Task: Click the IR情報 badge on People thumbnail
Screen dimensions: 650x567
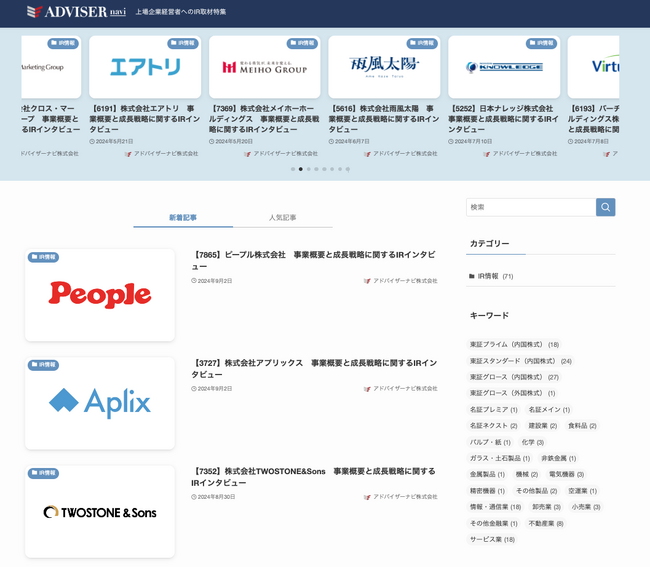Action: click(x=43, y=257)
